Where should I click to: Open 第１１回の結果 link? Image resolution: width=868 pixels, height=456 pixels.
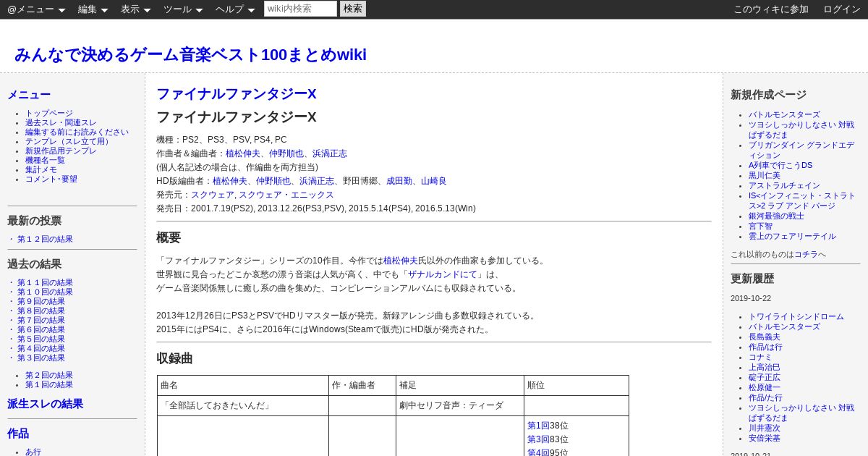point(45,283)
